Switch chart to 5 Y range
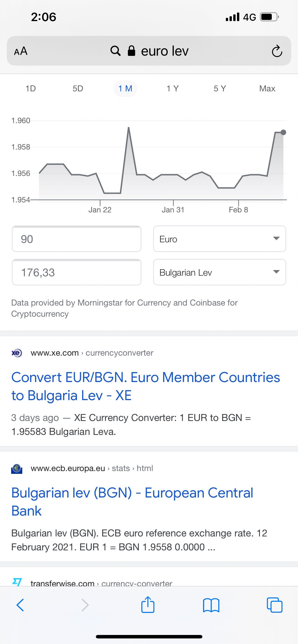This screenshot has height=644, width=298. coord(220,89)
